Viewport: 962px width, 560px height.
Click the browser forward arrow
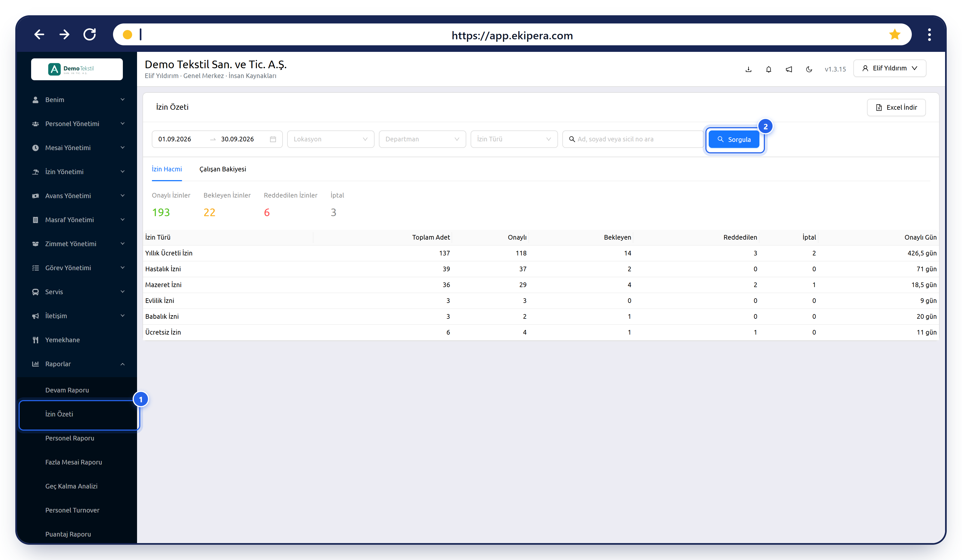click(64, 35)
